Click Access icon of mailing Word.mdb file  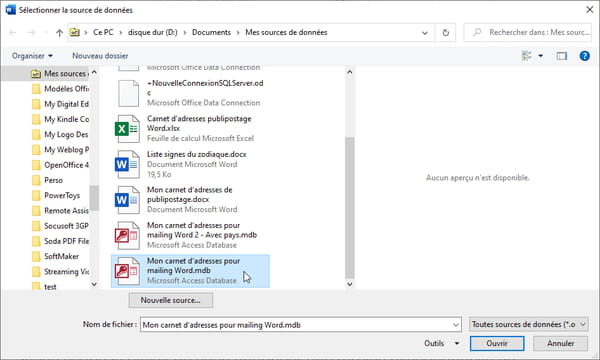tap(127, 271)
